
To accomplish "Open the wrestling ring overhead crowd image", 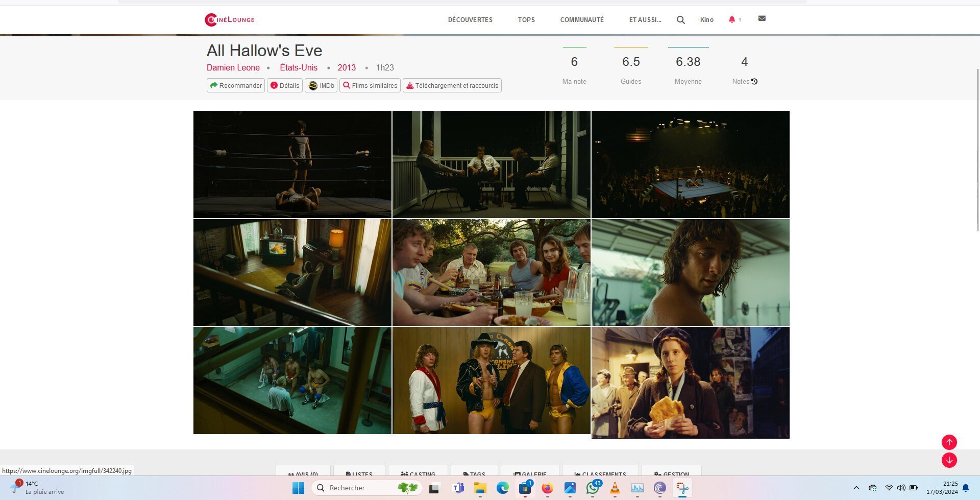I will pos(690,164).
